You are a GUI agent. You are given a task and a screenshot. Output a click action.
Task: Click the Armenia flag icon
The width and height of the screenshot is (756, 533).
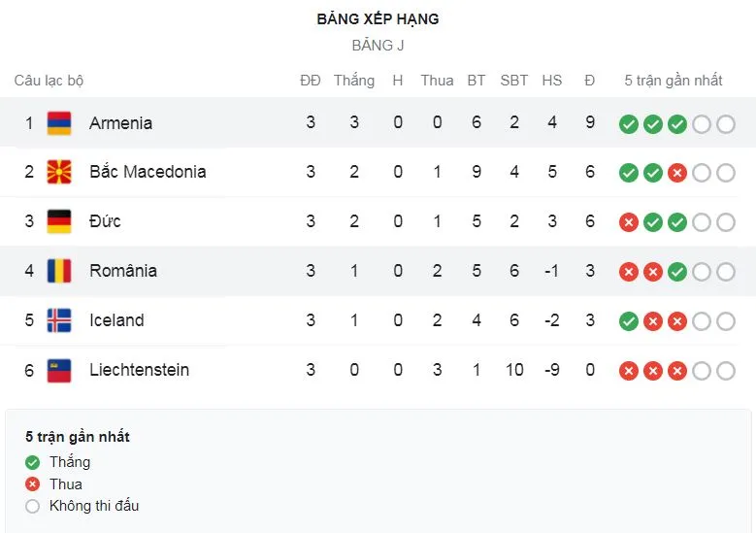click(59, 123)
